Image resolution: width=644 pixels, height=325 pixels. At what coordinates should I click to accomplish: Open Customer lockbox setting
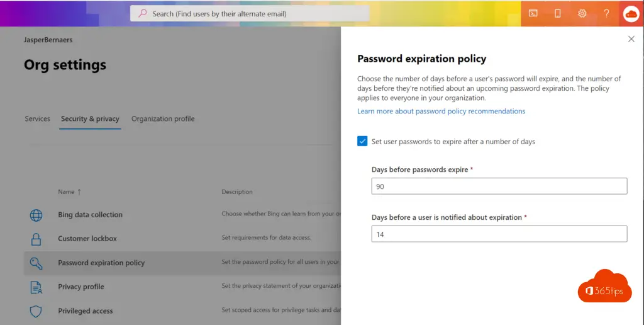click(87, 239)
